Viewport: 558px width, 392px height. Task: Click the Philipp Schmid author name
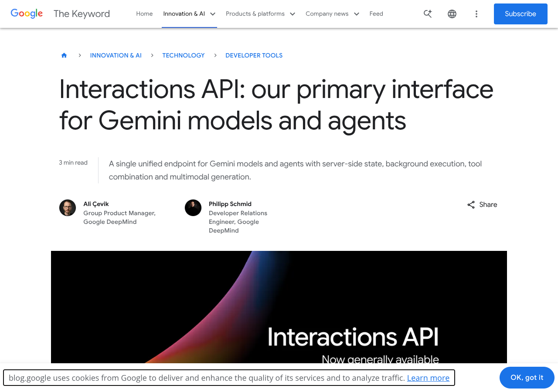pyautogui.click(x=230, y=204)
